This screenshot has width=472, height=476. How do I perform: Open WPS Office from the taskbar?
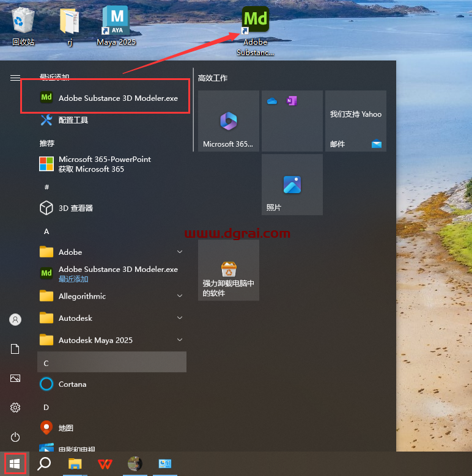(105, 464)
